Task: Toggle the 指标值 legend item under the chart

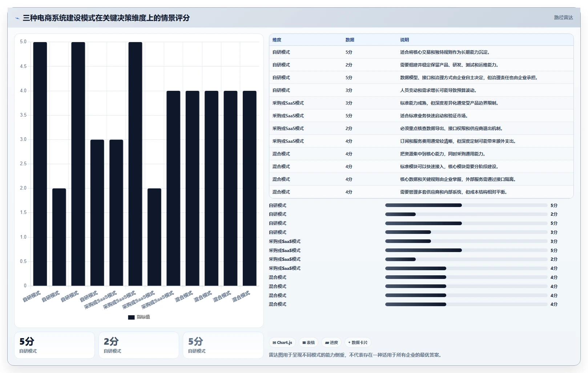Action: 139,317
